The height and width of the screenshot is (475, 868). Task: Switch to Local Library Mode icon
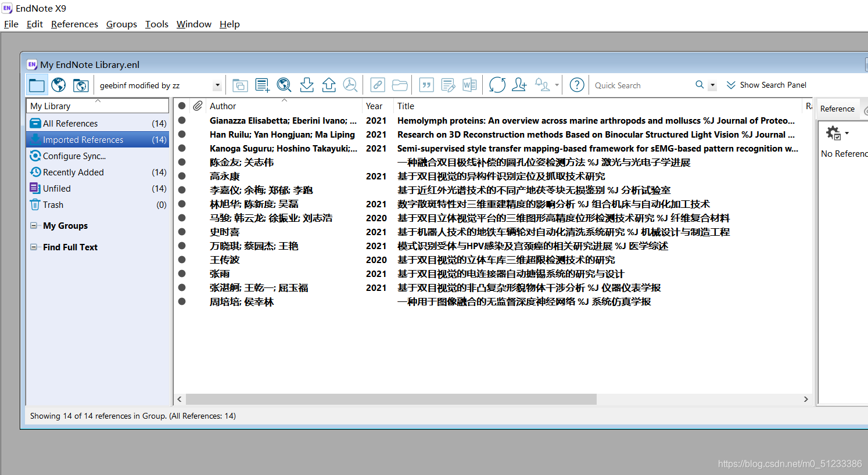click(37, 85)
